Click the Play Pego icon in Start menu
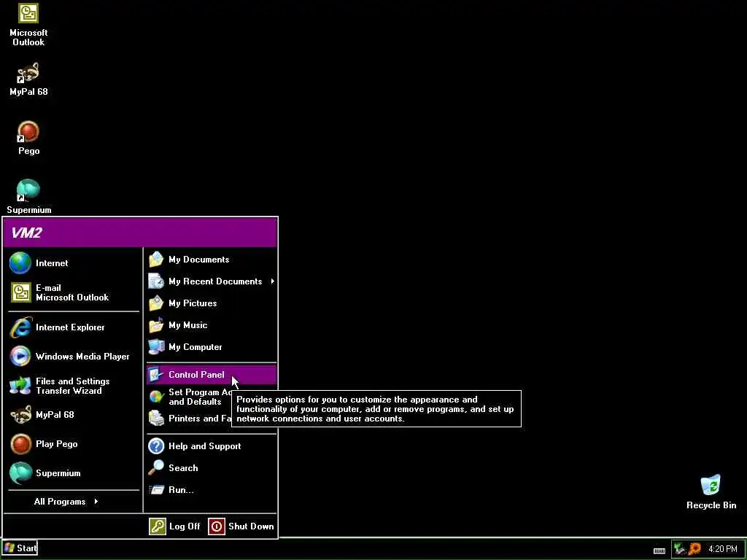The height and width of the screenshot is (560, 747). [x=21, y=444]
